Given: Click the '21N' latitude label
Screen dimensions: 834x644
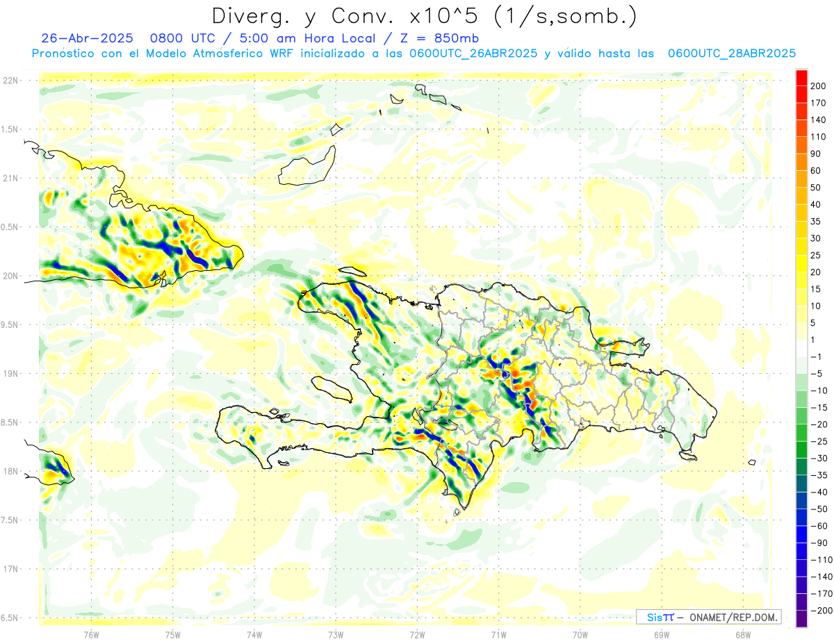Looking at the screenshot, I should pyautogui.click(x=10, y=178).
